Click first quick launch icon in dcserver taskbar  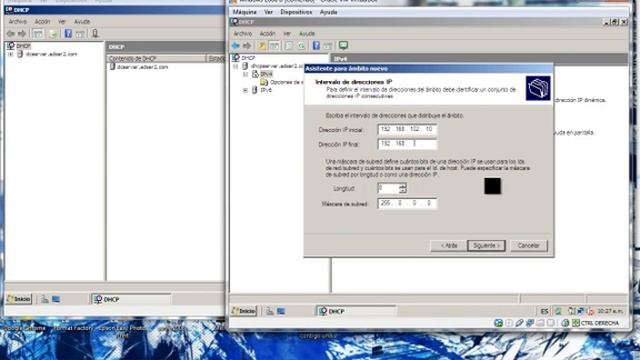coord(44,299)
